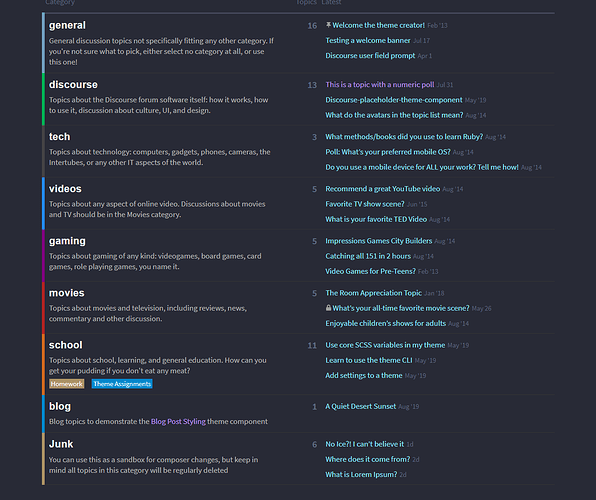Viewport: 596px width, 500px height.
Task: Click the pin icon beside Welcome topic
Action: (x=328, y=25)
